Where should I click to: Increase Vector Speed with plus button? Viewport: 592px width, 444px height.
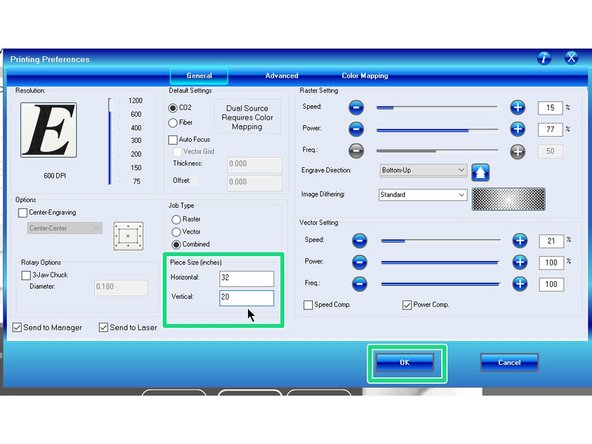[x=520, y=240]
